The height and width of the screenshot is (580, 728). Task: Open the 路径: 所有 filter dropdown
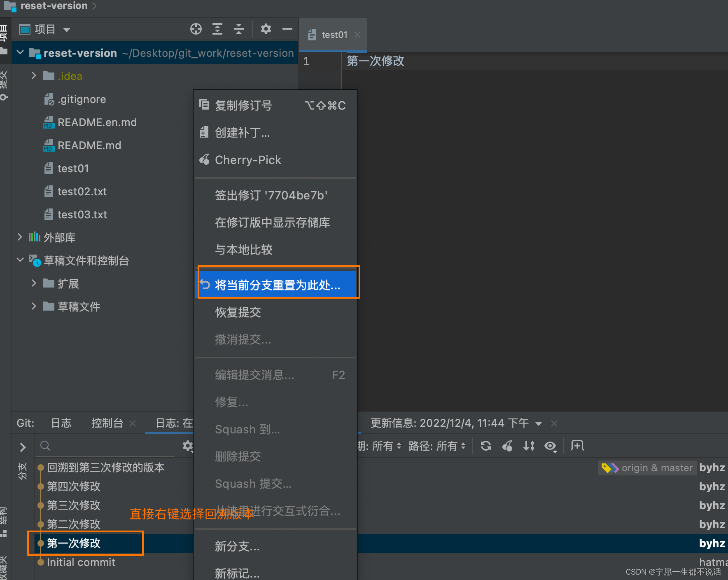[x=437, y=446]
